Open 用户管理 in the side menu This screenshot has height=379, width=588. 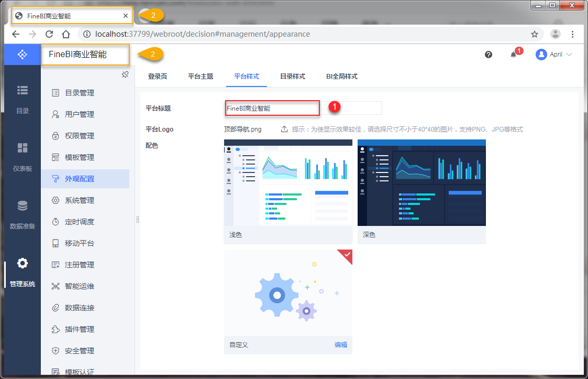tap(85, 114)
